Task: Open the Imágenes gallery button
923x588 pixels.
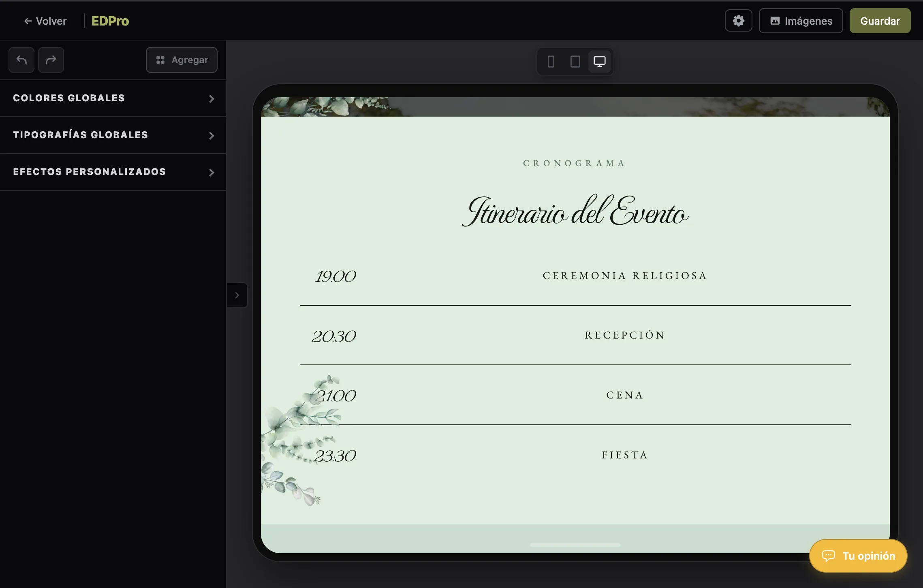Action: tap(801, 21)
